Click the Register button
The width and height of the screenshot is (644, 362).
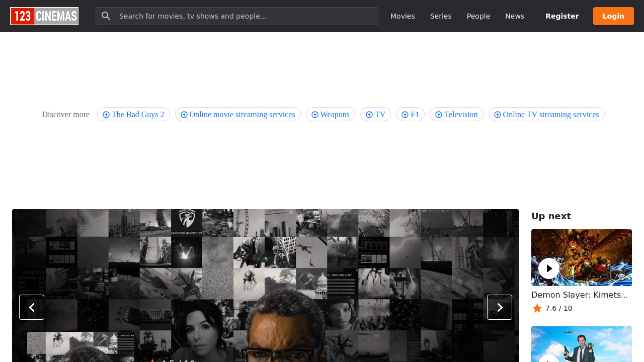562,16
